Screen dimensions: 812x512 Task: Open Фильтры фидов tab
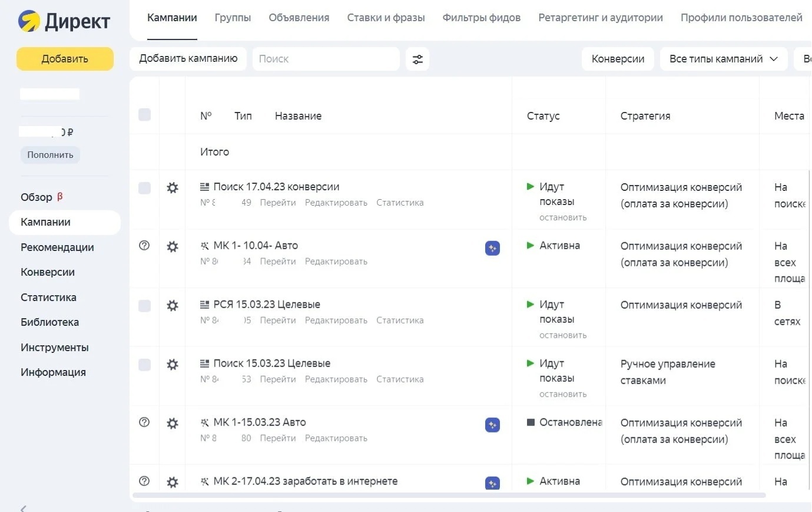(482, 18)
